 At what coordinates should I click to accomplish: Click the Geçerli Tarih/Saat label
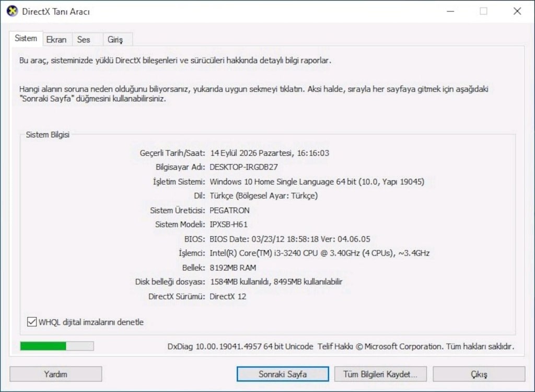click(x=172, y=153)
